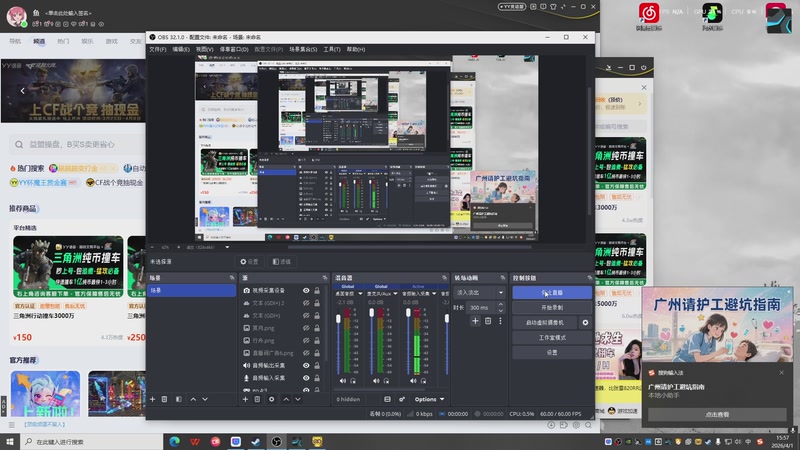Open scene filters icon in Scenes dock toolbar
The width and height of the screenshot is (800, 450).
[x=179, y=399]
